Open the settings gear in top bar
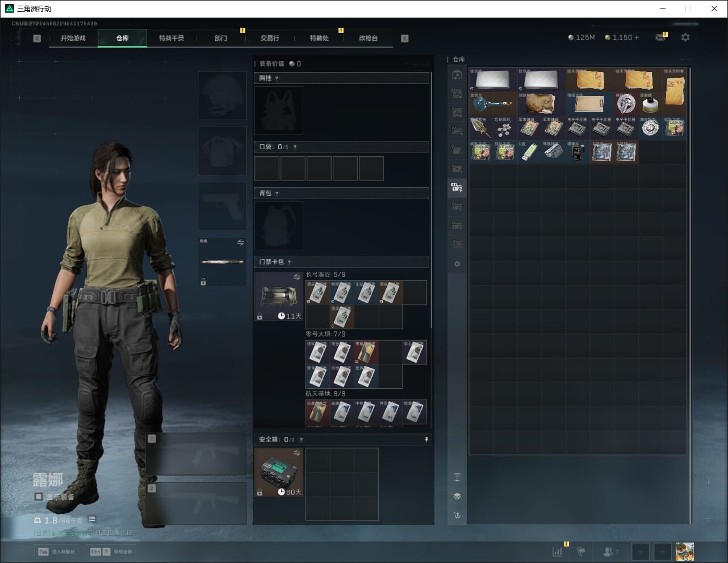The image size is (728, 563). point(685,37)
